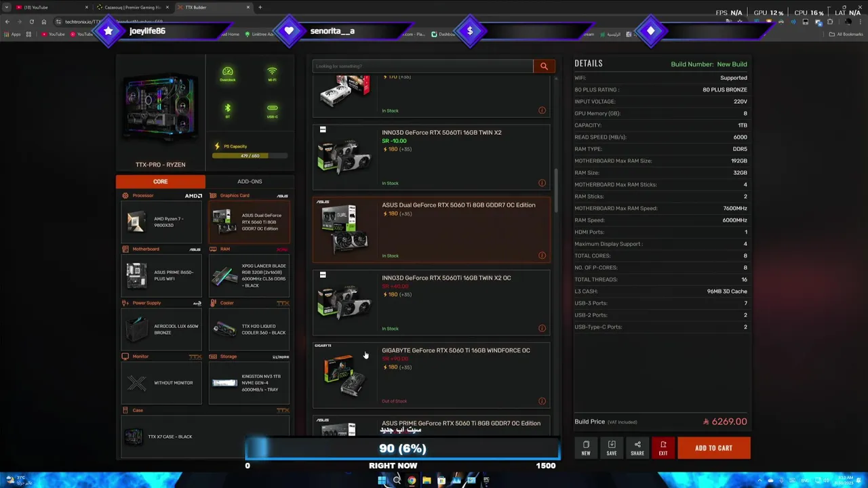Share the current build
The height and width of the screenshot is (488, 868).
coord(637,448)
